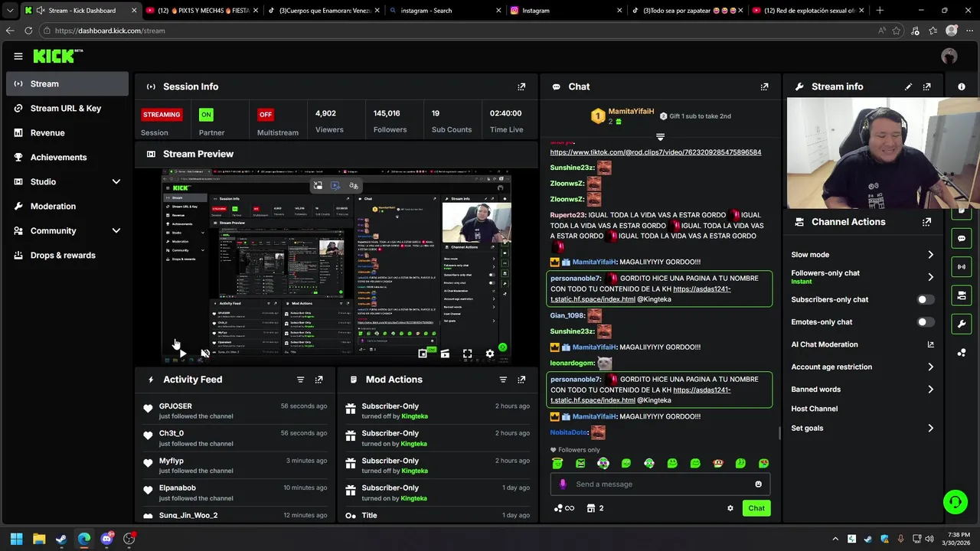Click GPJOSER in the Activity Feed
Image resolution: width=980 pixels, height=551 pixels.
[175, 406]
